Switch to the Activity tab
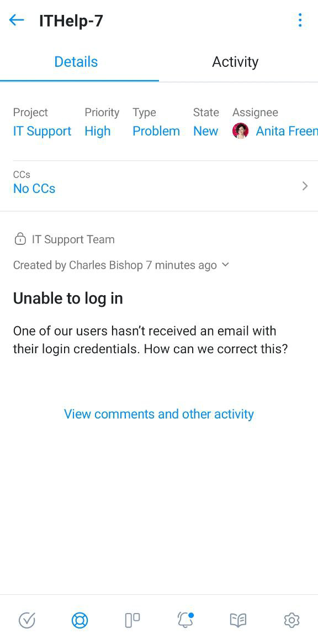The height and width of the screenshot is (644, 318). click(235, 61)
